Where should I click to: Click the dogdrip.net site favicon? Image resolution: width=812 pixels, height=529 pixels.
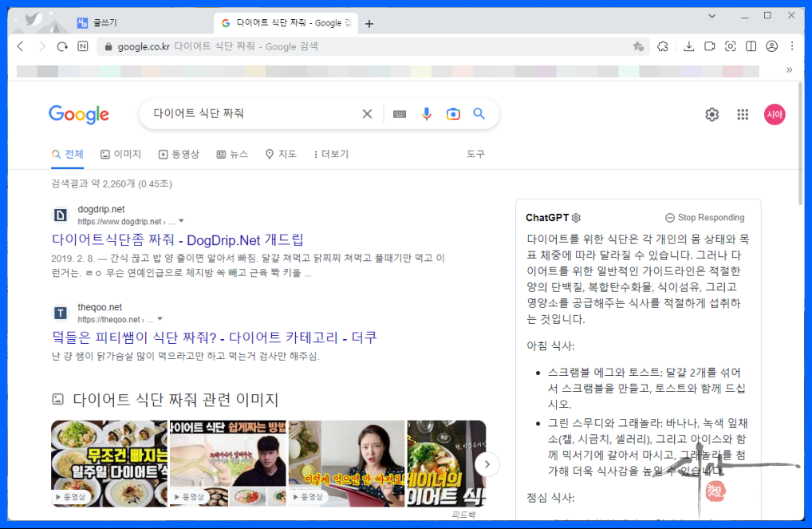(61, 215)
